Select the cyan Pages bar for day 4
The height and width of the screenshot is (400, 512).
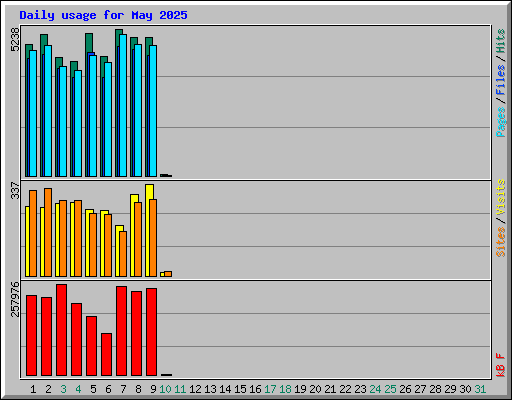[78, 123]
